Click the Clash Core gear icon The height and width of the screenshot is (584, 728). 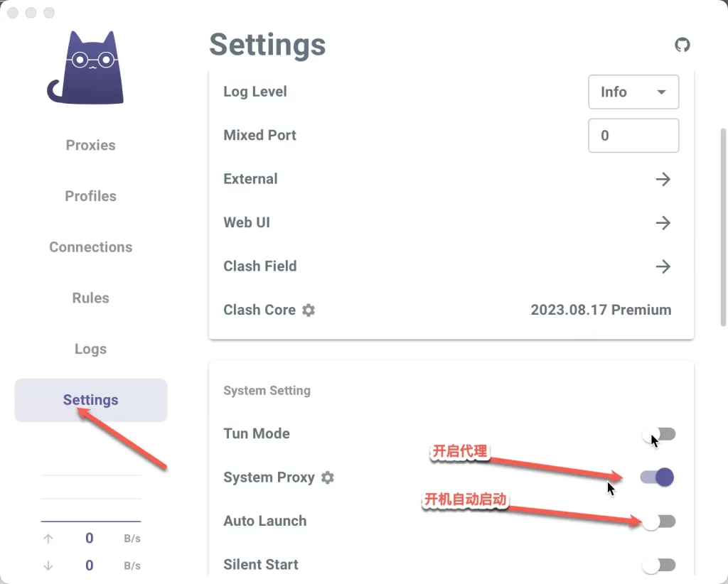309,310
